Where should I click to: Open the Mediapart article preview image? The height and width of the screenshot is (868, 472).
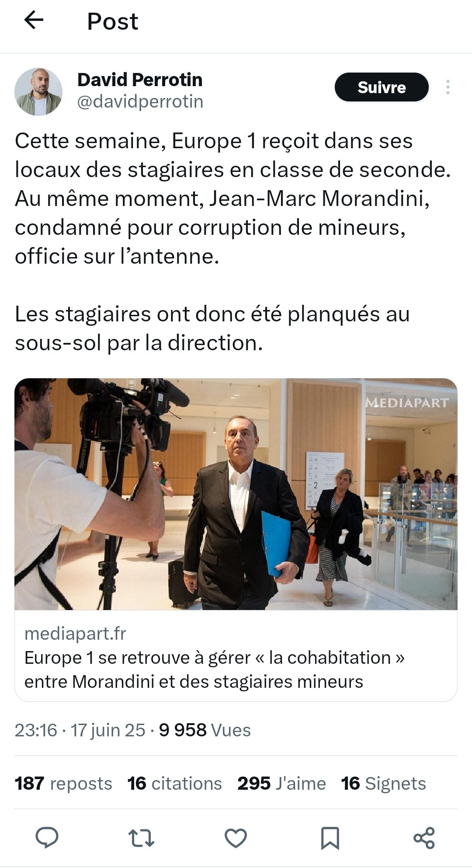tap(236, 494)
